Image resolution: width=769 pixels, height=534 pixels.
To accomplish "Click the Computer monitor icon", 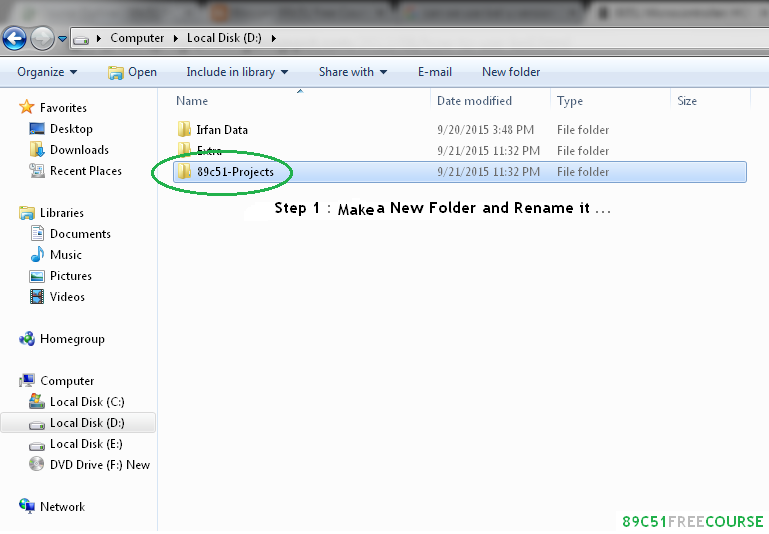I will pos(26,380).
